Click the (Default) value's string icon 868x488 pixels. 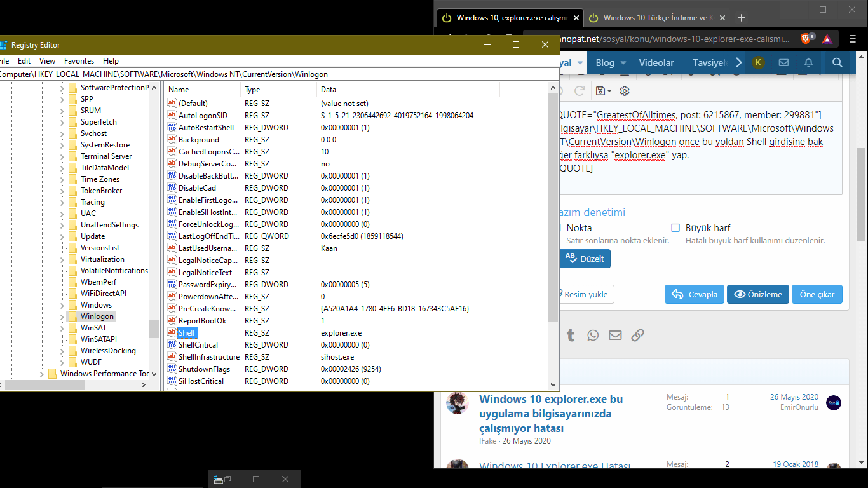[x=172, y=103]
